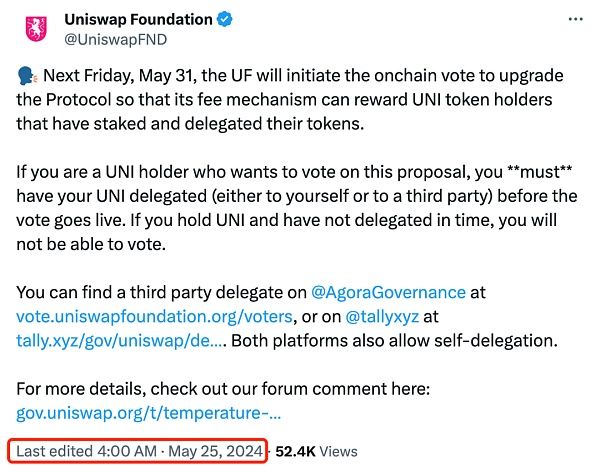Screen dimensions: 600x472
Task: Open the three-dot more options menu
Action: (573, 19)
